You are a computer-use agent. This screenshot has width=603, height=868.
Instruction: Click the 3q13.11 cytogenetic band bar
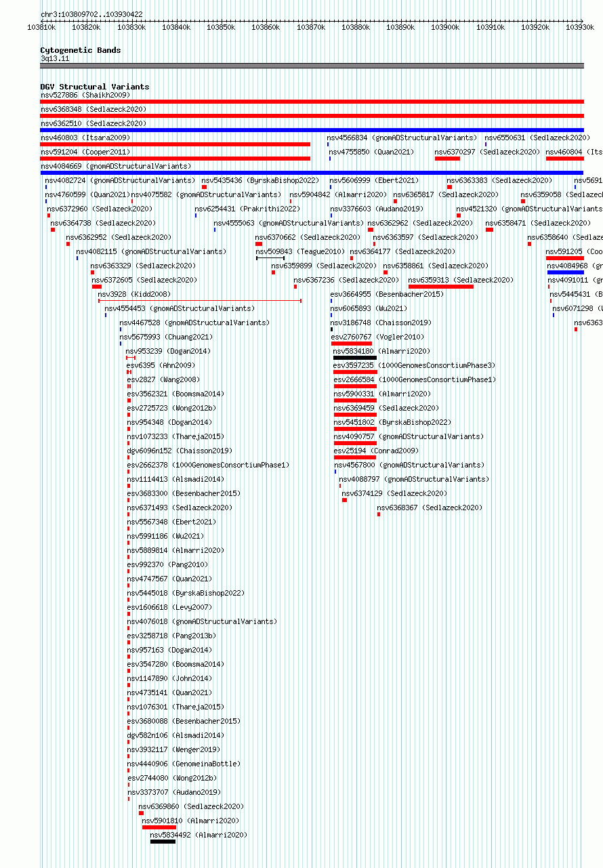click(312, 66)
